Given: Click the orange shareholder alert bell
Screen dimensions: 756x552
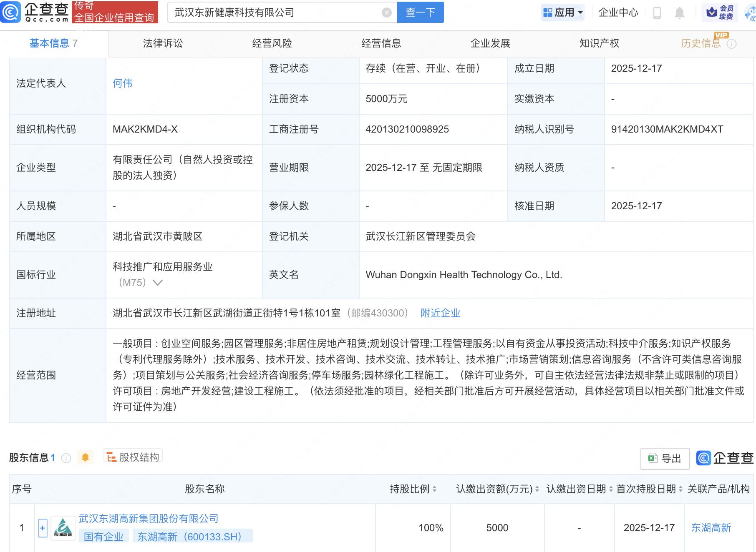Looking at the screenshot, I should tap(85, 457).
